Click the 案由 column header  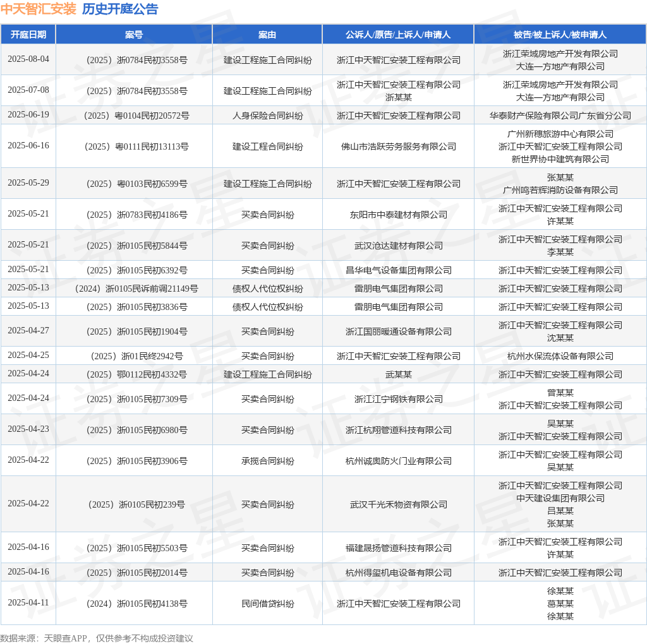click(267, 35)
